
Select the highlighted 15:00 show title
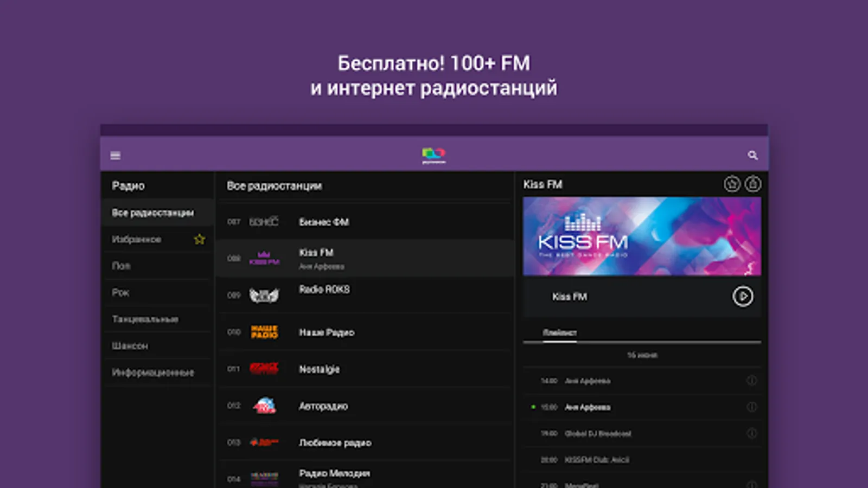[588, 407]
